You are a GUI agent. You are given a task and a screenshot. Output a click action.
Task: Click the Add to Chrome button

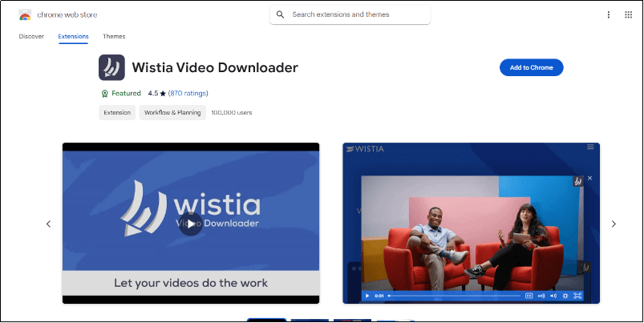(531, 67)
